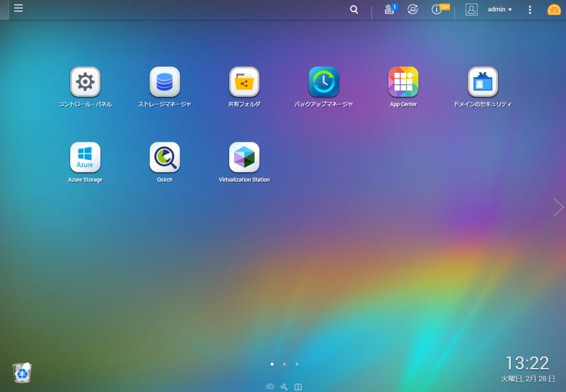Open event notifications info icon
Screen dimensions: 566x392
(x=437, y=9)
